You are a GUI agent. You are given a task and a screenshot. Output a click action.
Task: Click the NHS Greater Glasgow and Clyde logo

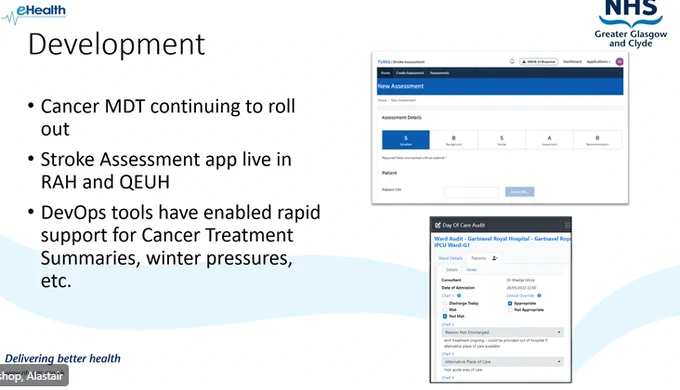(x=631, y=24)
